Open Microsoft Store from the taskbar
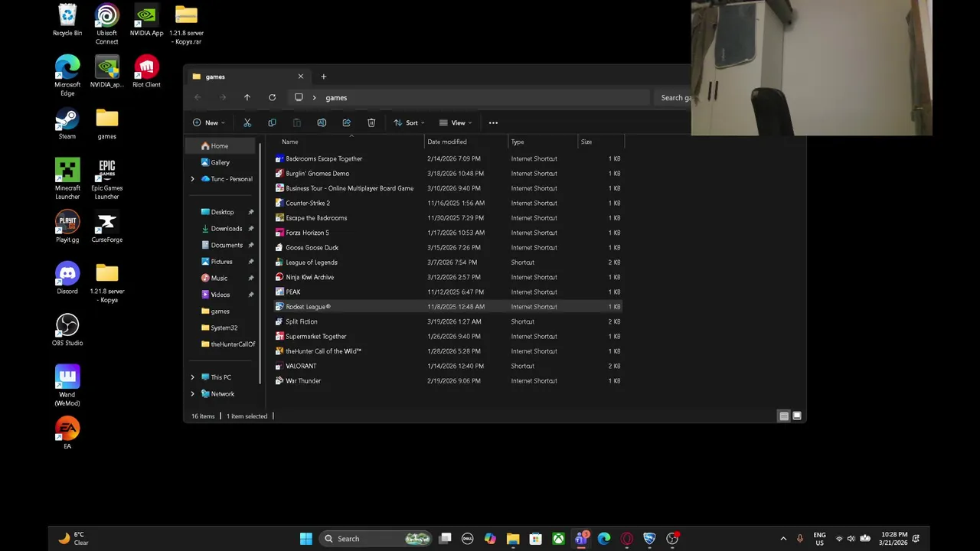Image resolution: width=980 pixels, height=551 pixels. pos(536,539)
